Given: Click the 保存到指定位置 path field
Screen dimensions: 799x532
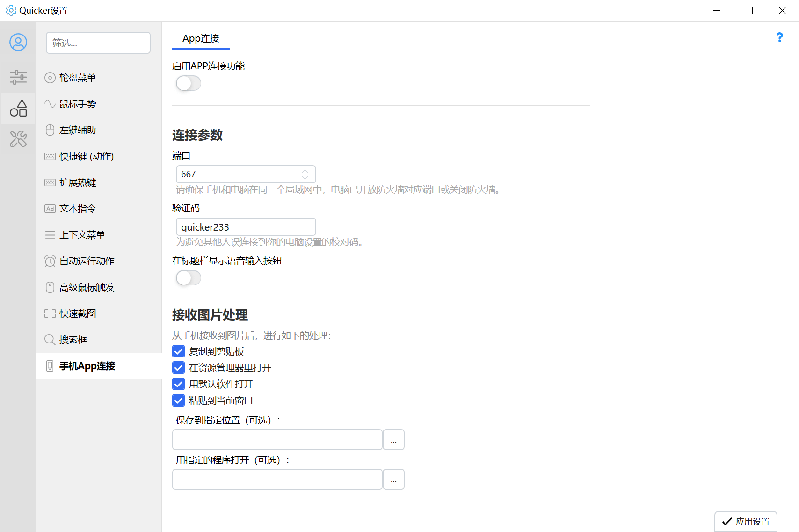Looking at the screenshot, I should coord(277,440).
